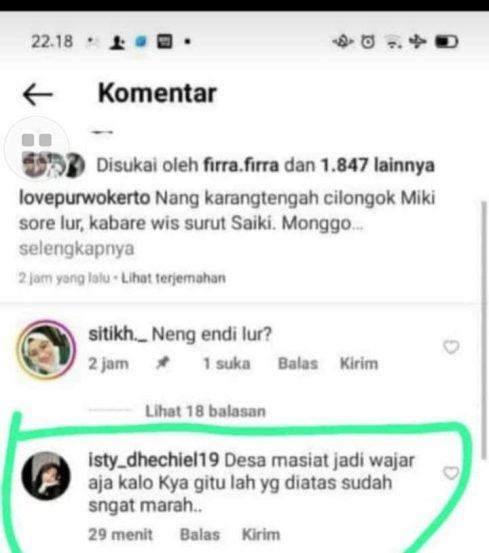Tap the back arrow next to Komentar

point(37,94)
